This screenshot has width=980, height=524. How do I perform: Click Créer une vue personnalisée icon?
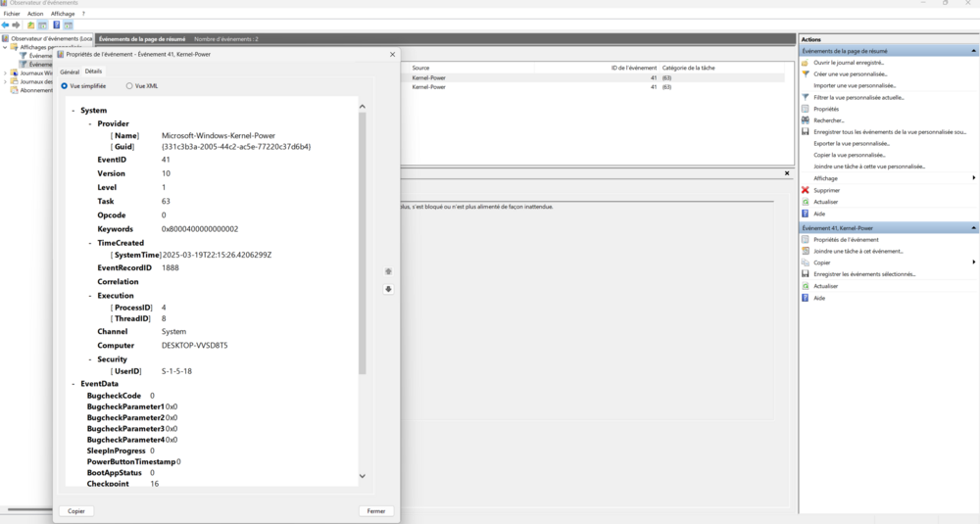pyautogui.click(x=806, y=73)
